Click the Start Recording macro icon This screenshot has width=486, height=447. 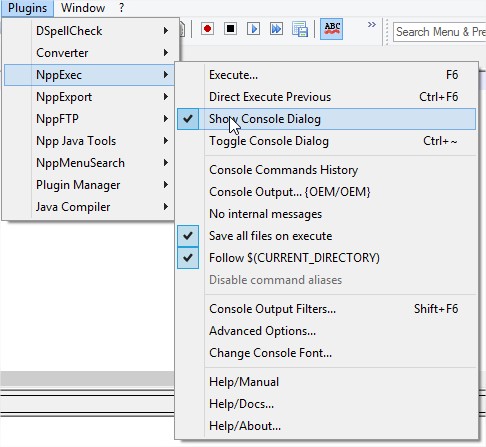click(x=207, y=29)
